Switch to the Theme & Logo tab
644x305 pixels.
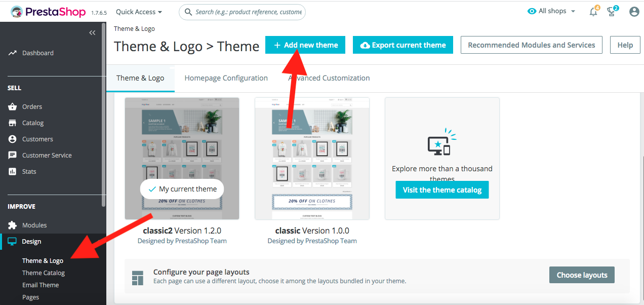pos(140,78)
